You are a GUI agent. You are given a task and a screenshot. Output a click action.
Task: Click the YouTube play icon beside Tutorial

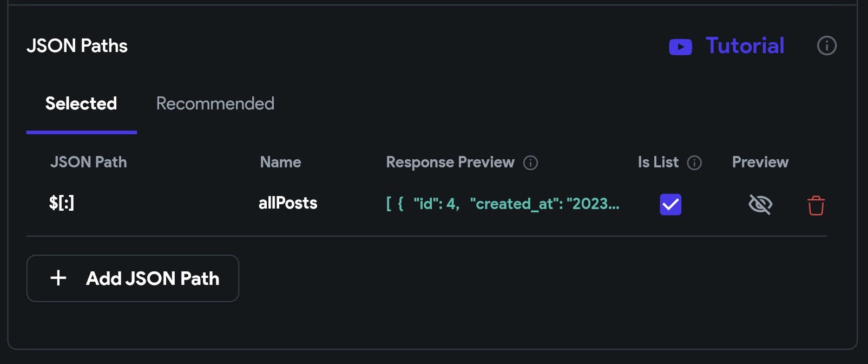(680, 47)
